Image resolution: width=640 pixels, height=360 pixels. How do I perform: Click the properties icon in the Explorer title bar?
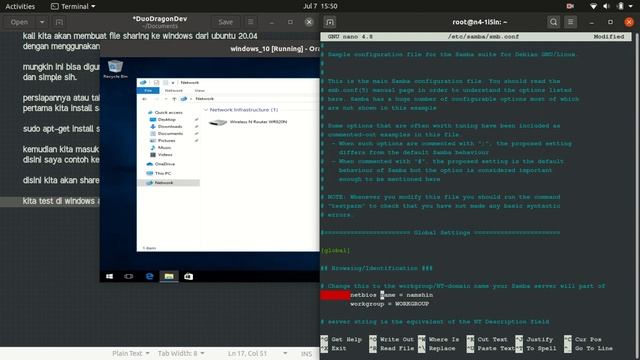click(x=156, y=82)
